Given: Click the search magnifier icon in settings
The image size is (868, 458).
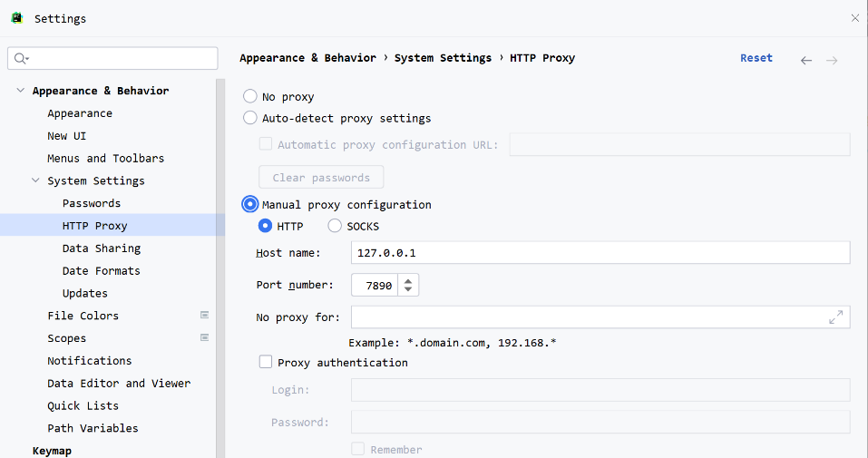Looking at the screenshot, I should click(x=21, y=58).
